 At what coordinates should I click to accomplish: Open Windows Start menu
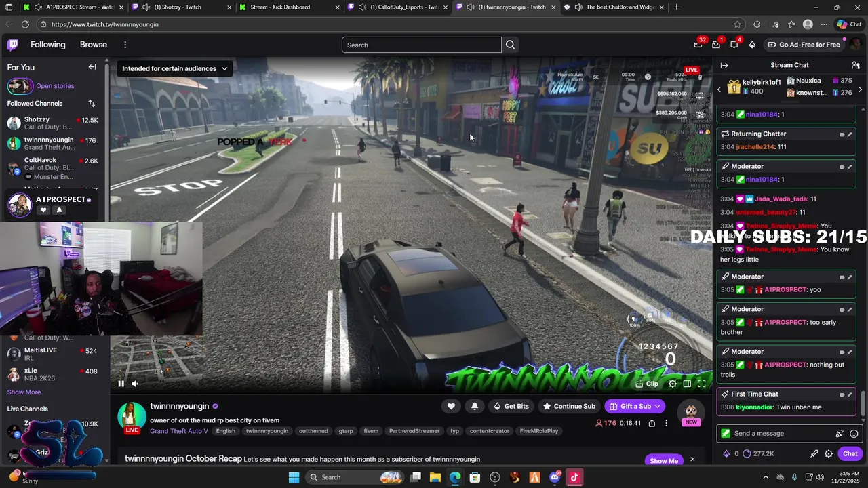294,477
